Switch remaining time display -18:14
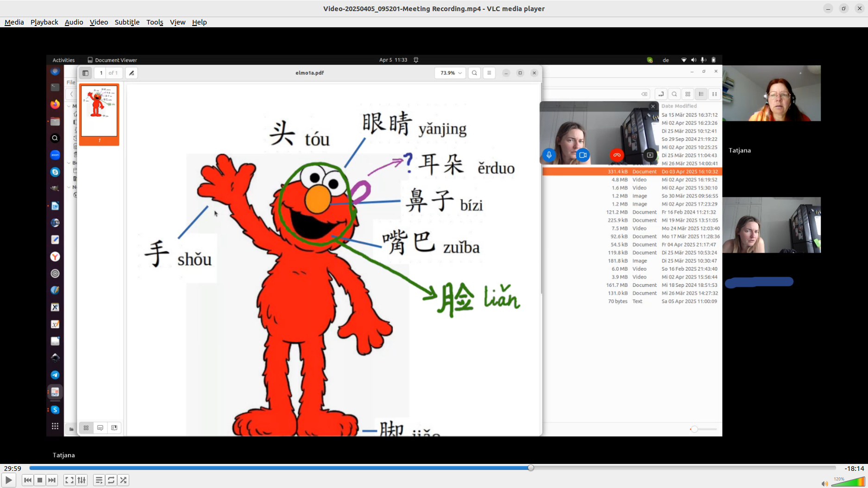 tap(854, 468)
